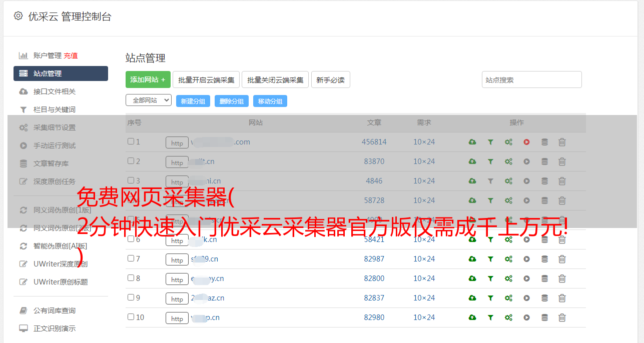The width and height of the screenshot is (644, 343).
Task: Open 智能伪原创[AI版] in the sidebar
Action: tap(60, 246)
